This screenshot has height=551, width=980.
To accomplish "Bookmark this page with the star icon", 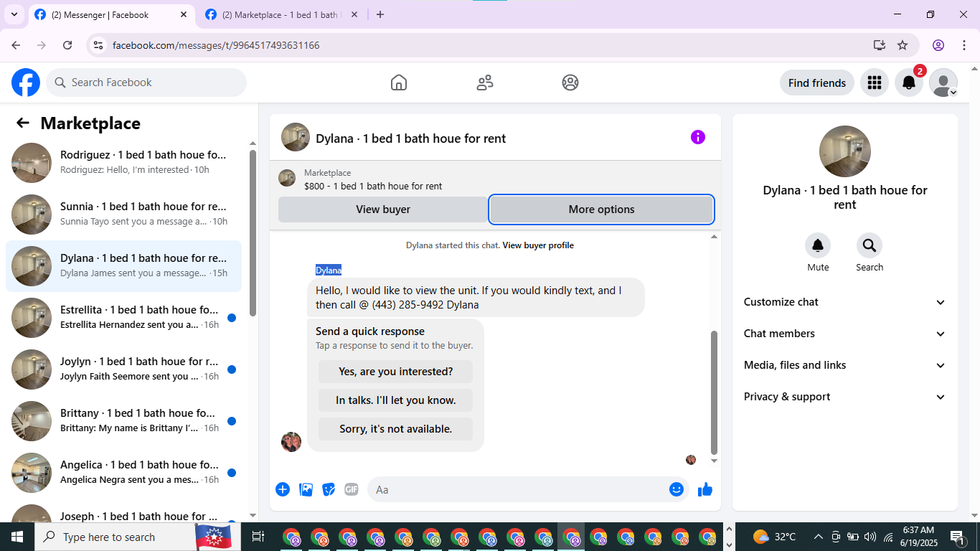I will [x=903, y=45].
